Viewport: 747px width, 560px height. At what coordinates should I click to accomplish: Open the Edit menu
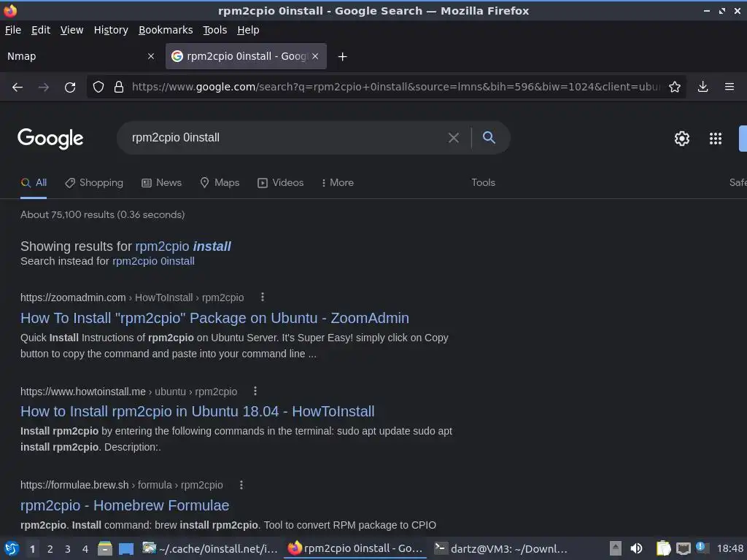click(x=41, y=30)
